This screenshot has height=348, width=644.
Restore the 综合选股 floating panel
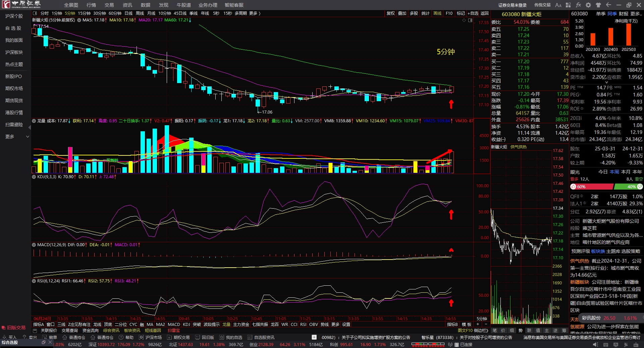pos(44,342)
